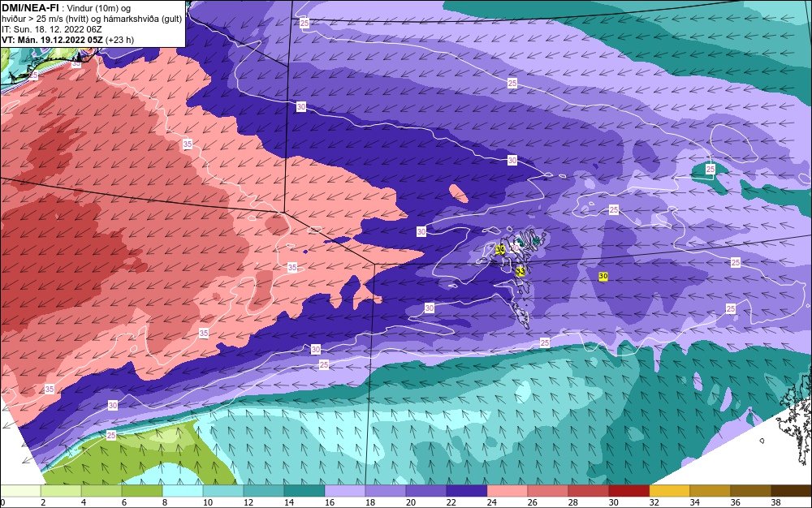Select the '2' tick label on legend
The height and width of the screenshot is (508, 812).
43,502
